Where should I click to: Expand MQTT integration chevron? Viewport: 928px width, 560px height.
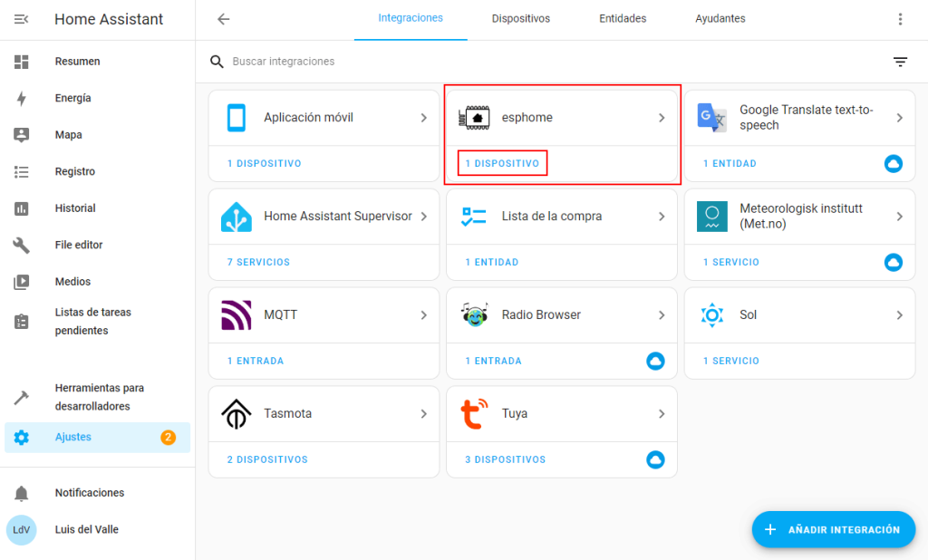(424, 315)
